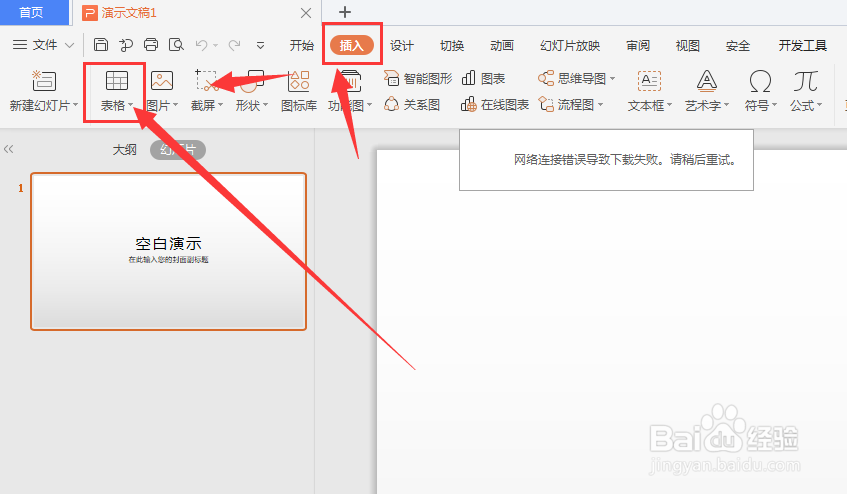Close the 演示文稿1 document tab
This screenshot has height=494, width=847.
(306, 13)
